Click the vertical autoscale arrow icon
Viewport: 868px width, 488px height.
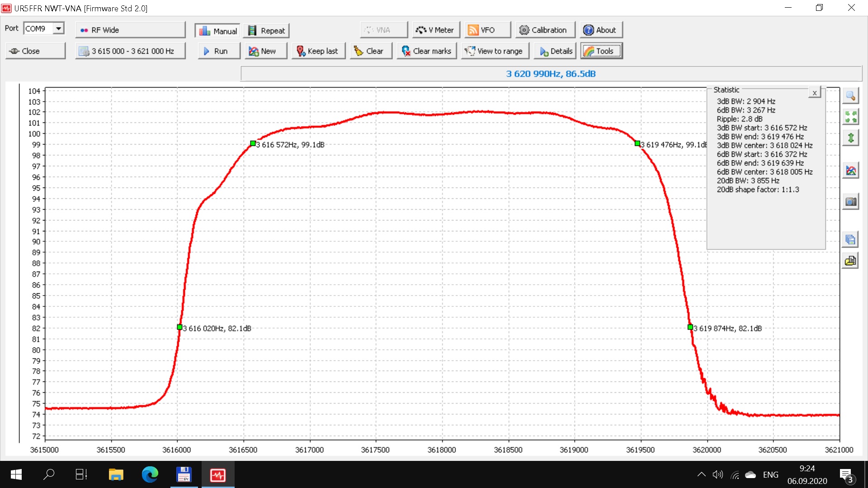click(x=850, y=138)
